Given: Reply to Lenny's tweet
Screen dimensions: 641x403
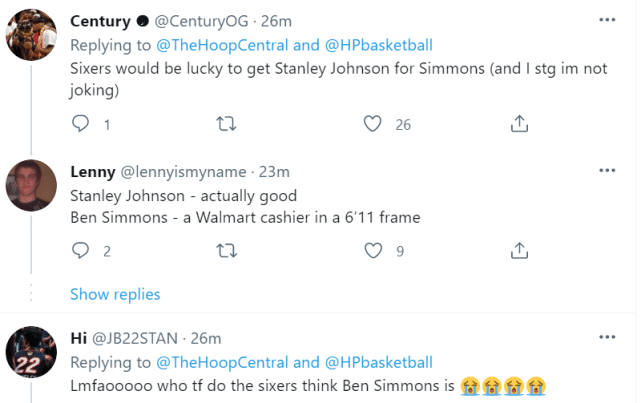Looking at the screenshot, I should [82, 252].
